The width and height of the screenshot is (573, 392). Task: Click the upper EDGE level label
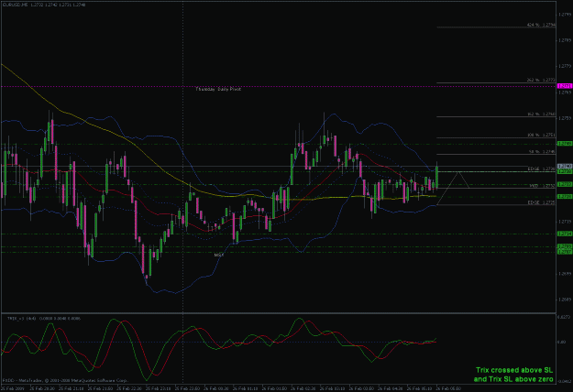pos(542,169)
